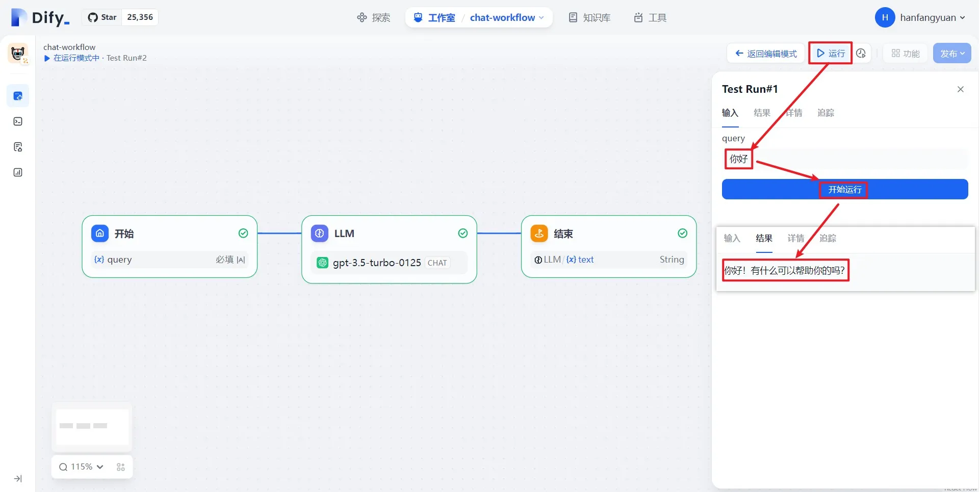
Task: Click 返回编辑模式 to return to editing
Action: point(766,54)
